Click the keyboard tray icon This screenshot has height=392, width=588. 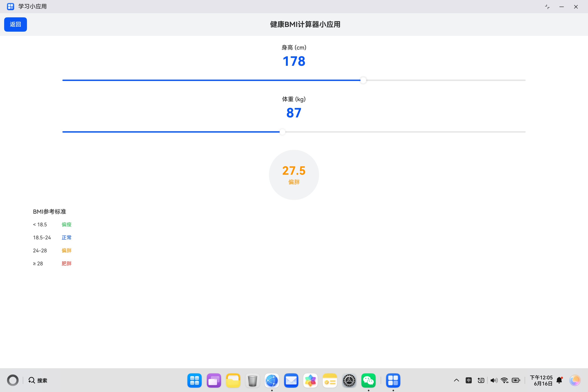(x=481, y=380)
